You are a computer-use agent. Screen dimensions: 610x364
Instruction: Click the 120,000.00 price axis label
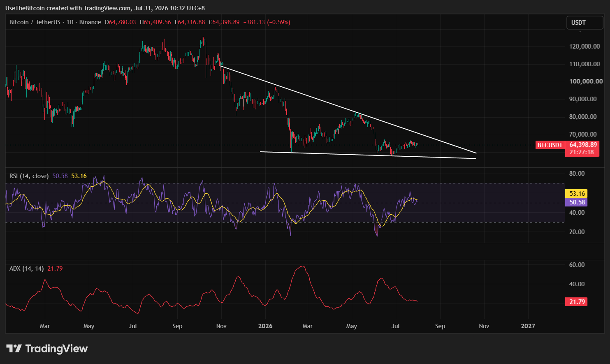[584, 46]
